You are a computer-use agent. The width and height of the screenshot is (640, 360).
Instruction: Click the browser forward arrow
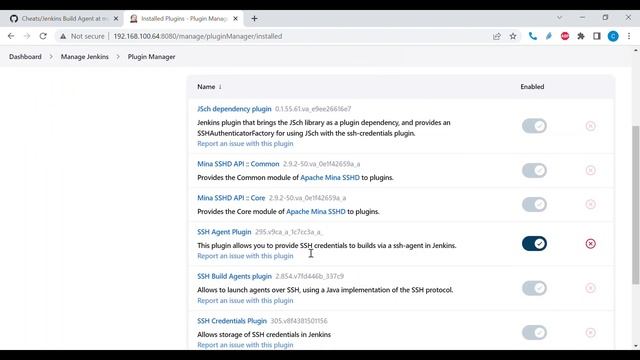point(27,36)
